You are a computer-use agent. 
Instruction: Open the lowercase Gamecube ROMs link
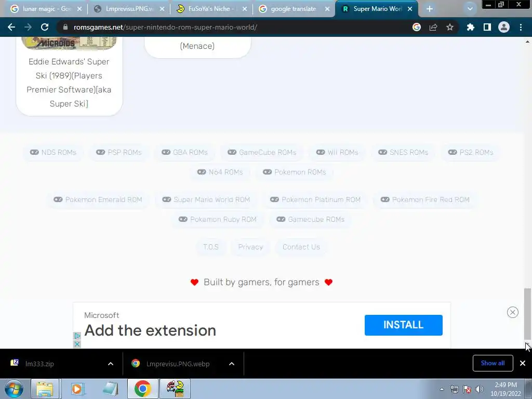click(311, 219)
